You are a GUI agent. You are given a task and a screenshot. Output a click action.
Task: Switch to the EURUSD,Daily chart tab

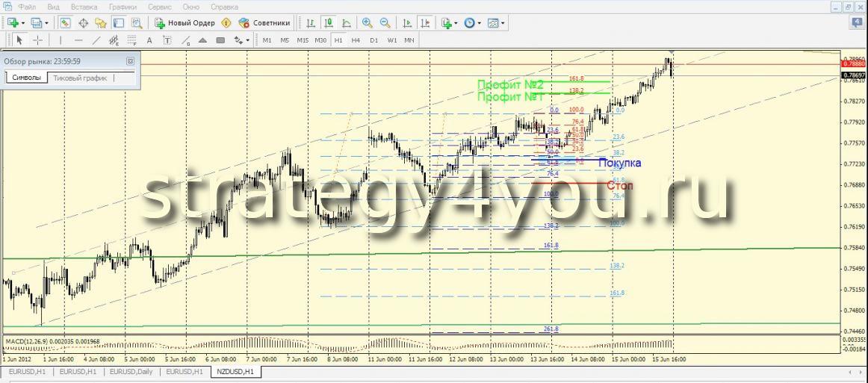pos(132,371)
